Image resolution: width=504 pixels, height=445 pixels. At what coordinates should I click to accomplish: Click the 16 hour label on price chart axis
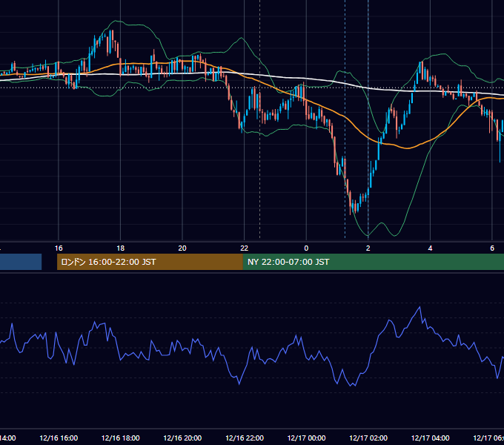[59, 248]
